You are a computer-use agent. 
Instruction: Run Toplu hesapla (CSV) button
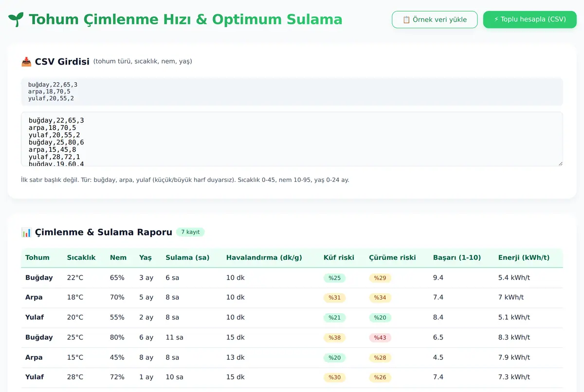point(530,19)
